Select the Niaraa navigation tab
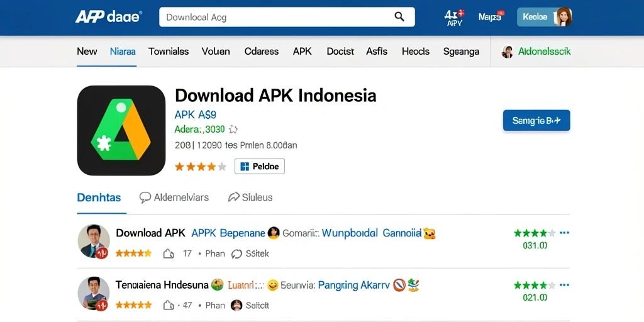644x322 pixels. point(123,52)
